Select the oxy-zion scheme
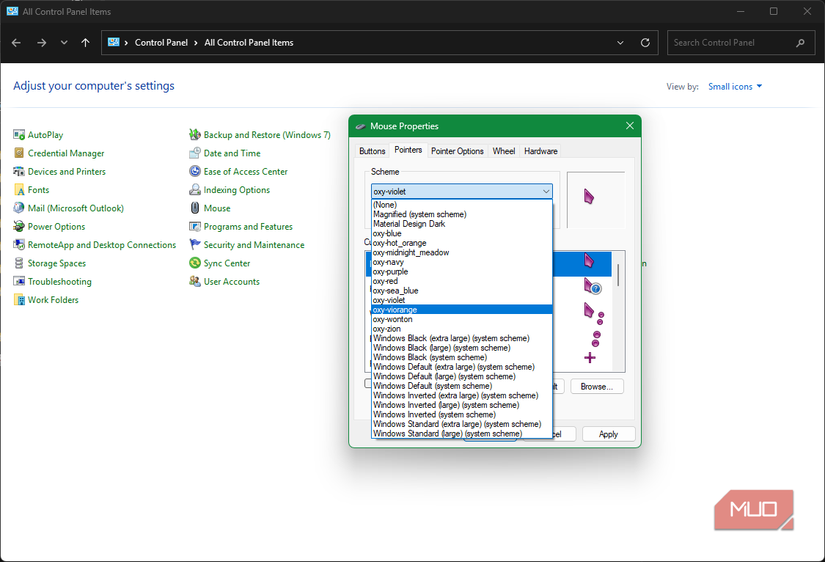825x562 pixels. click(x=461, y=329)
